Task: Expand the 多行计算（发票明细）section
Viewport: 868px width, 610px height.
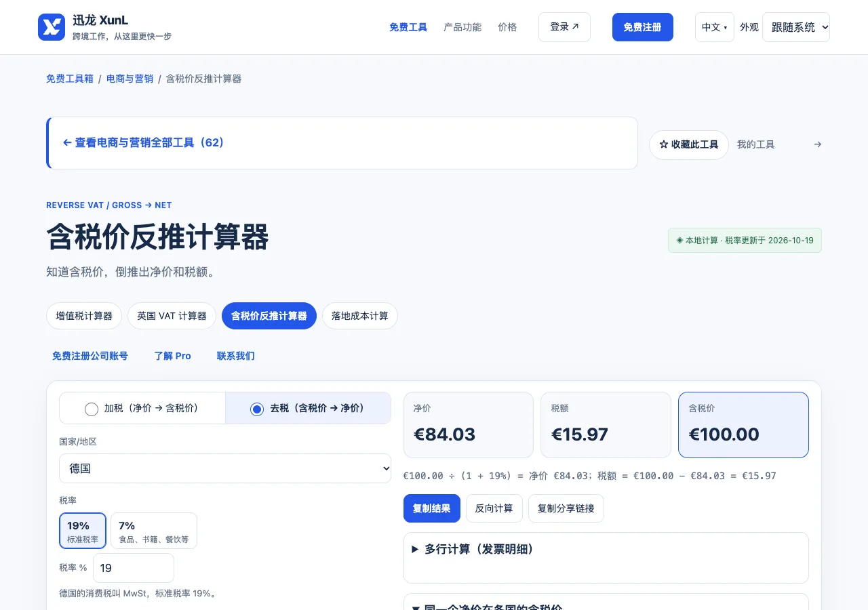Action: click(606, 550)
